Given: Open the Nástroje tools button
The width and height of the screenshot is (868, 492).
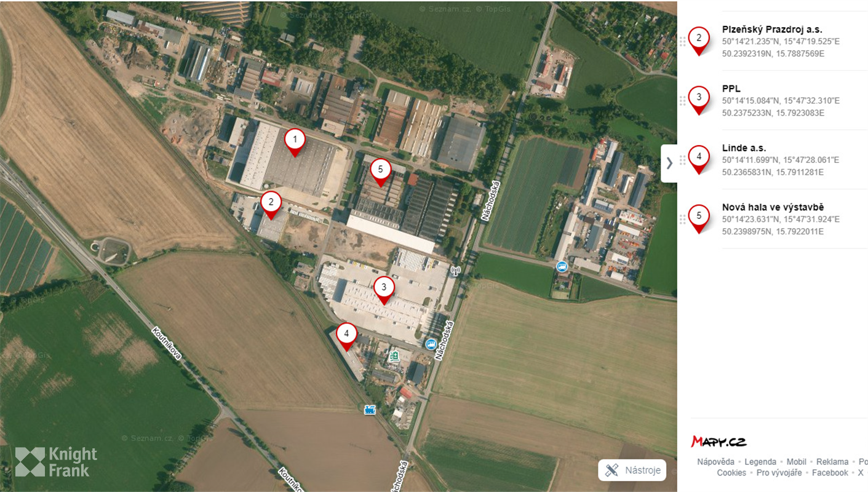Looking at the screenshot, I should (632, 470).
